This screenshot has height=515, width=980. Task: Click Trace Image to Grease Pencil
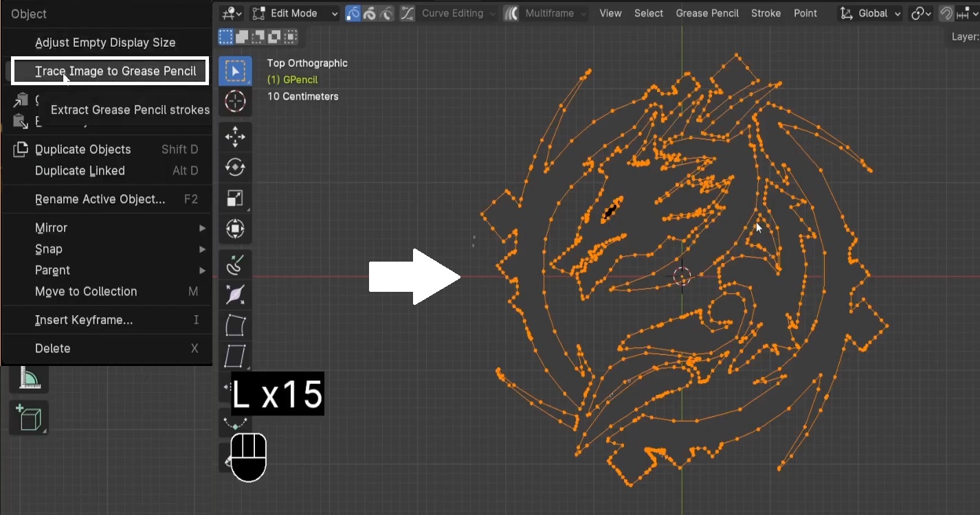pyautogui.click(x=110, y=71)
